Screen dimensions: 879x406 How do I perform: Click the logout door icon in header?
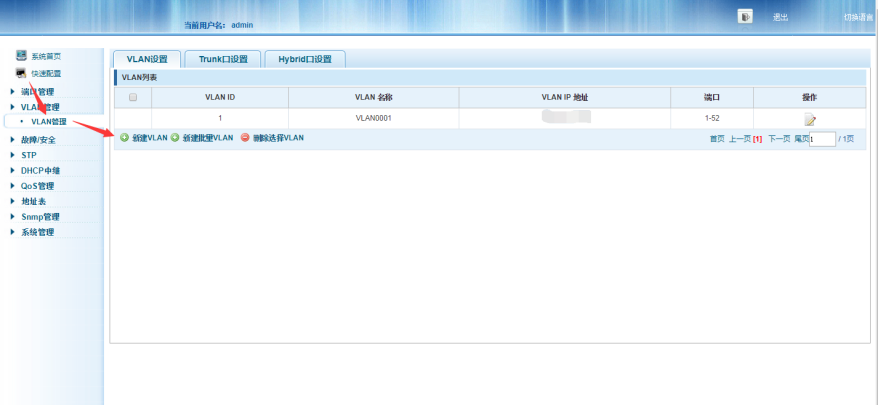click(745, 16)
